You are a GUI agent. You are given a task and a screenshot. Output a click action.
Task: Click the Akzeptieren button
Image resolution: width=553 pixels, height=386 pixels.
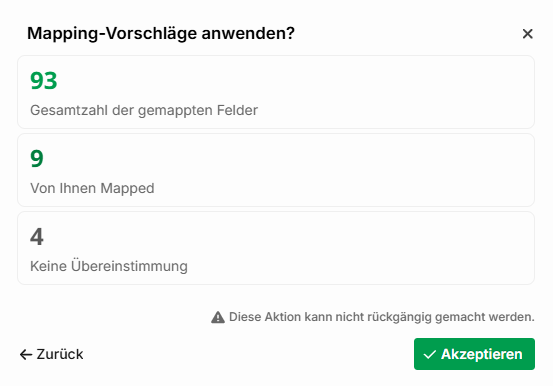474,354
